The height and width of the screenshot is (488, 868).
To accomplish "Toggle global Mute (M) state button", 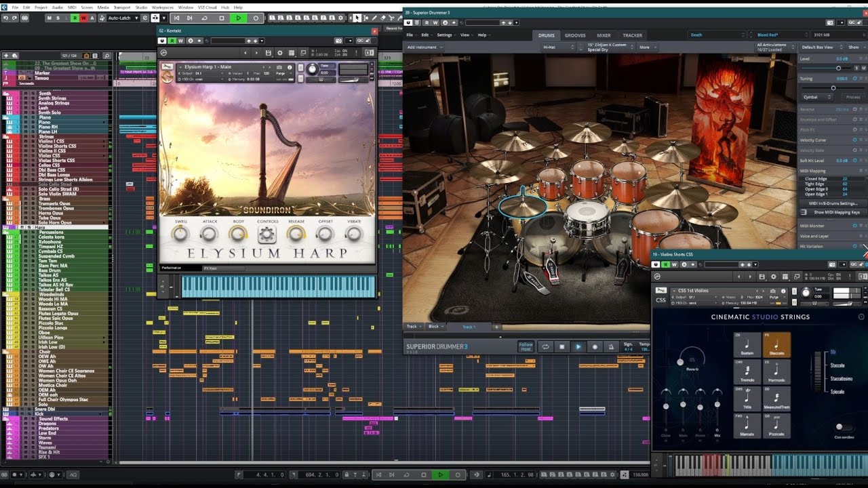I will (x=50, y=18).
